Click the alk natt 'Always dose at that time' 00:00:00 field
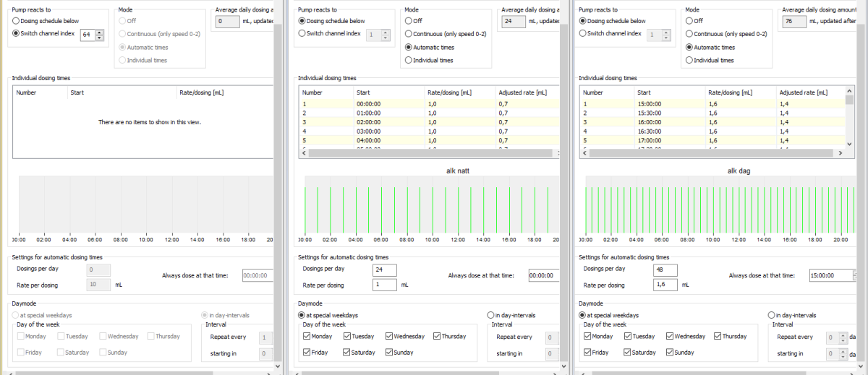Screen dimensions: 868x375 point(542,275)
